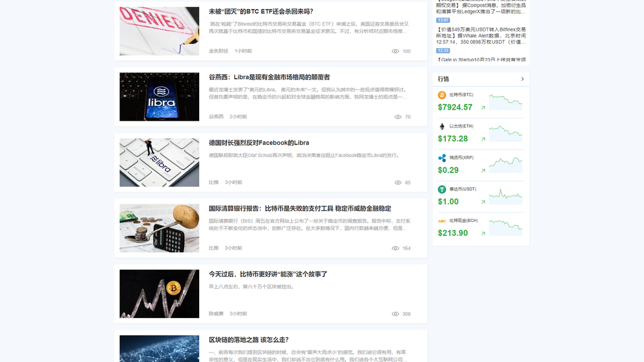Open article 区块链的落地之路 该怎么走?
644x362 pixels.
[x=249, y=340]
